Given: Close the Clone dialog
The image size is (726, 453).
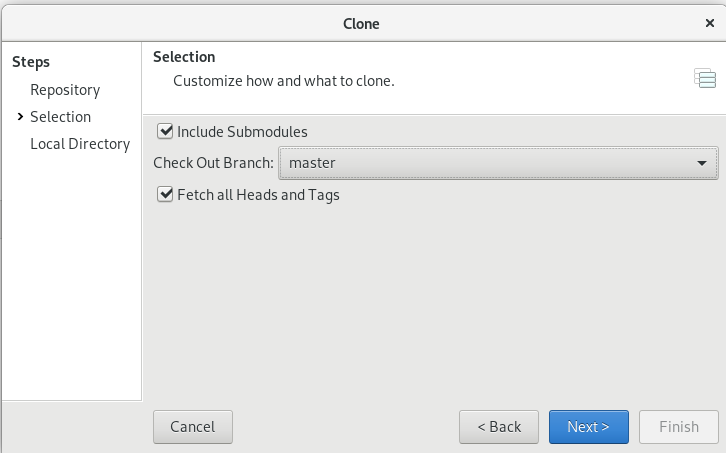Looking at the screenshot, I should 709,23.
